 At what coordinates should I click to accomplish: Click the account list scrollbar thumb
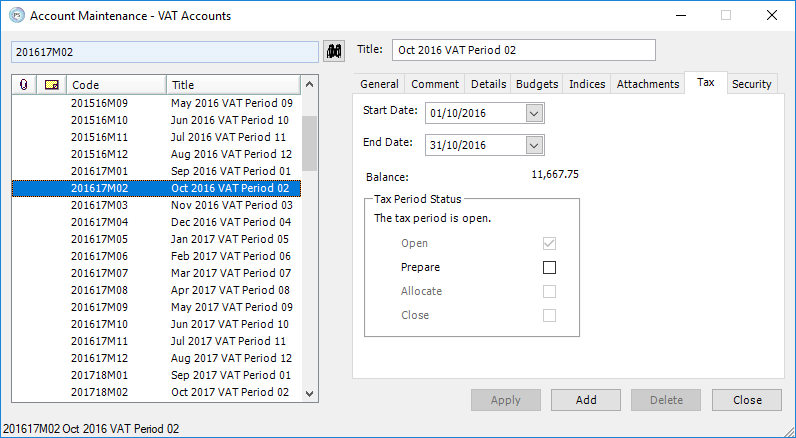(309, 144)
